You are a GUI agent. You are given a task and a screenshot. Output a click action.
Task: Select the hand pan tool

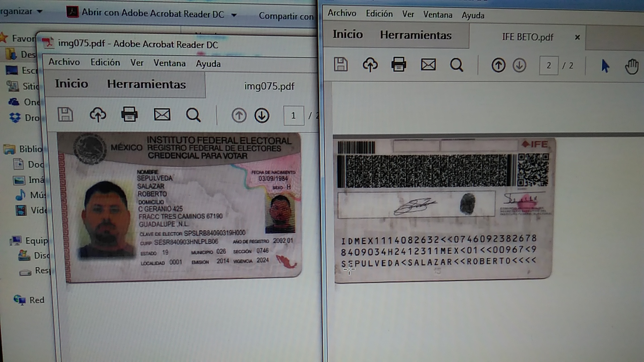point(632,66)
